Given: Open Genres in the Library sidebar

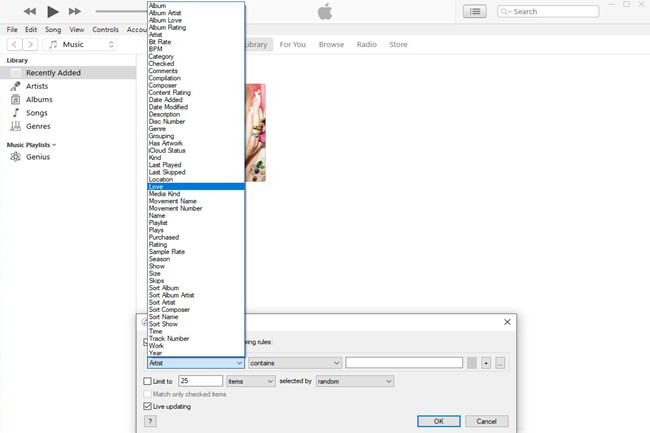Looking at the screenshot, I should tap(38, 126).
